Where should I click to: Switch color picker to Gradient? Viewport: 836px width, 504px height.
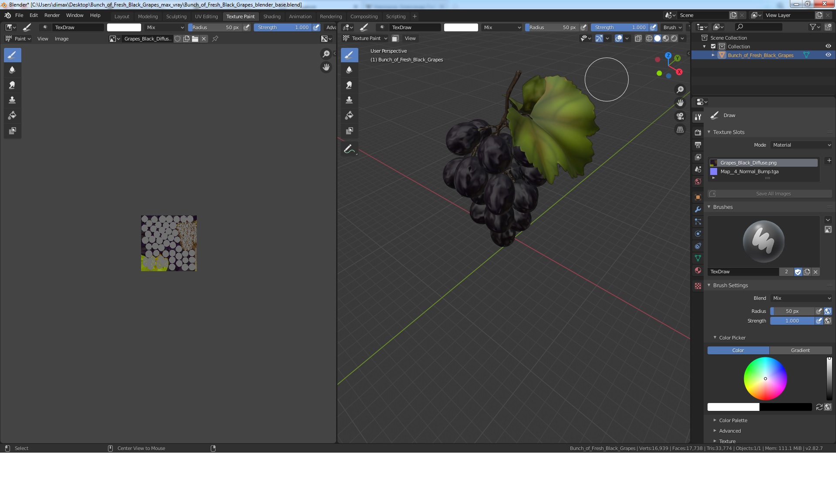800,350
